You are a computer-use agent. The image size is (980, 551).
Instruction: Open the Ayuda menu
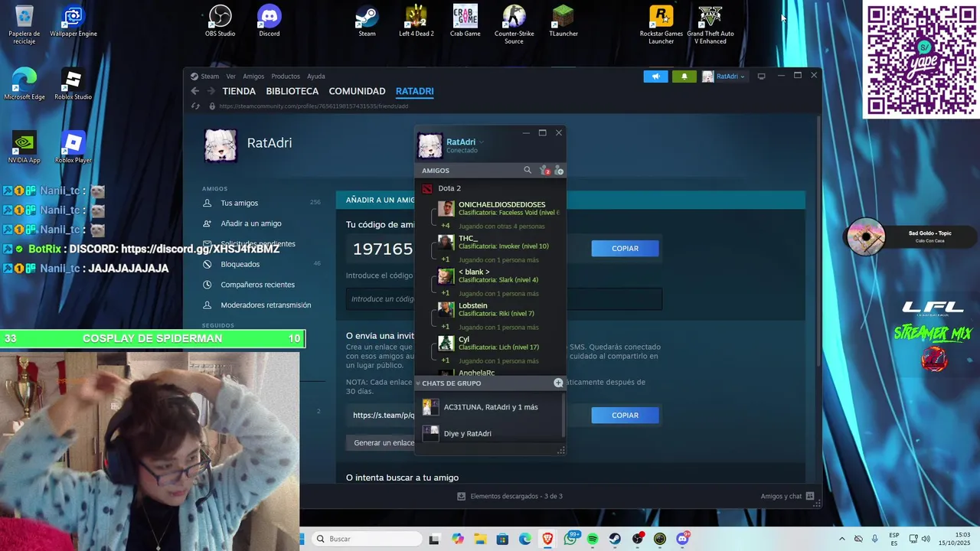click(316, 76)
